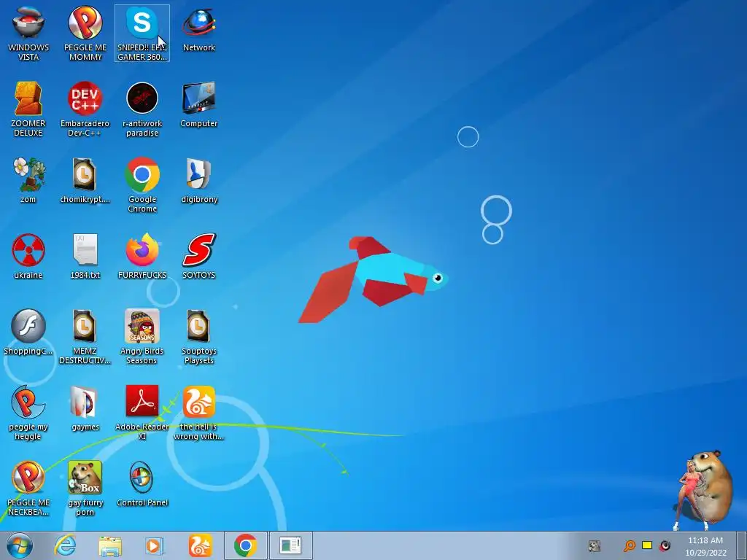
Task: Click the Show Desktop button strip
Action: pos(742,545)
